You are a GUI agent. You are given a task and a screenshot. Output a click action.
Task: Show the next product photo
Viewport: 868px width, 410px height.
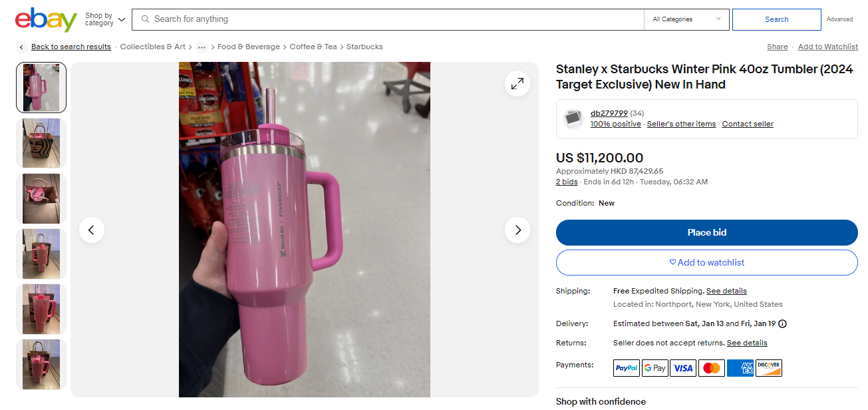coord(517,230)
